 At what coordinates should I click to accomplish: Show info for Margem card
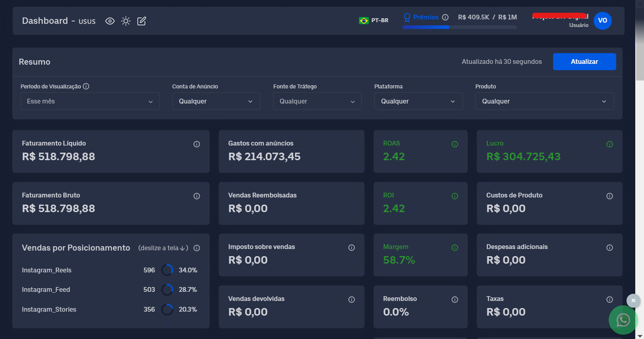click(455, 248)
